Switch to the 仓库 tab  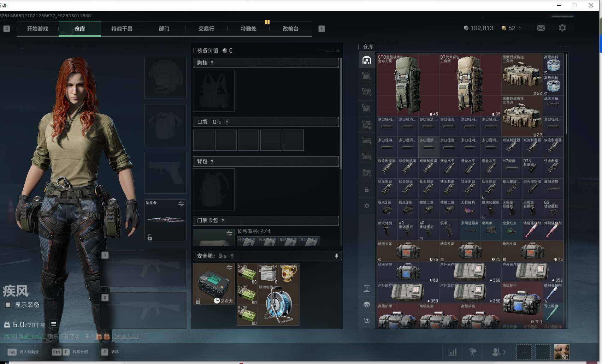(80, 29)
